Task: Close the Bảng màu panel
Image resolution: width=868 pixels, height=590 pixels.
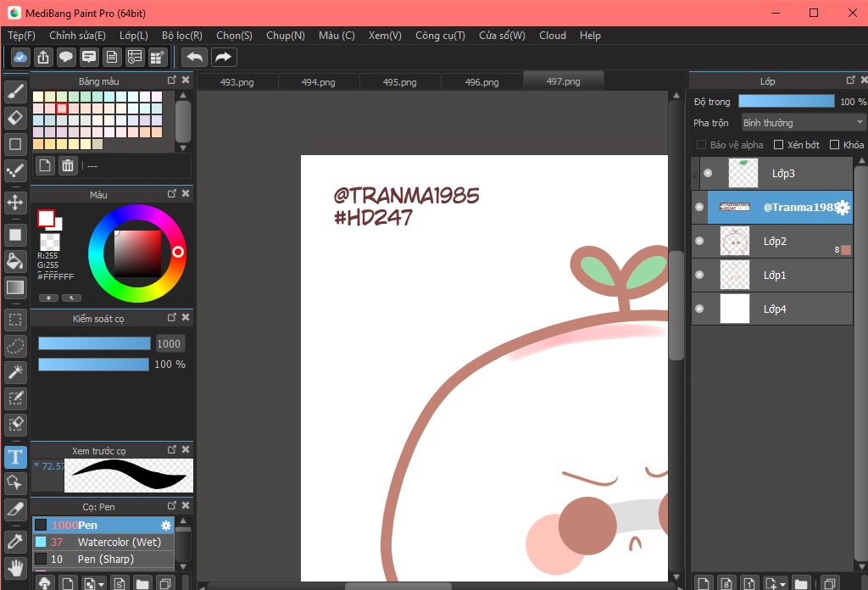Action: [x=186, y=81]
